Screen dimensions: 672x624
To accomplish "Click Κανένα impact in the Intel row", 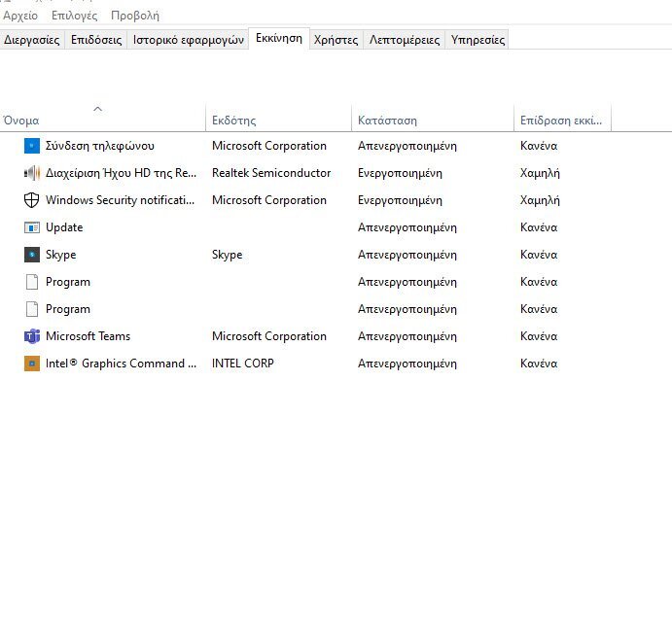I will (539, 364).
